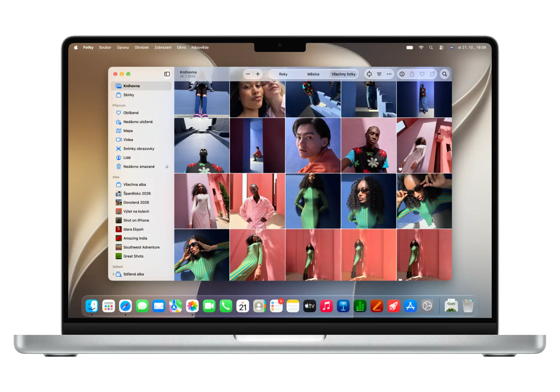Zoom out with the minus button
This screenshot has width=560, height=392.
[248, 74]
